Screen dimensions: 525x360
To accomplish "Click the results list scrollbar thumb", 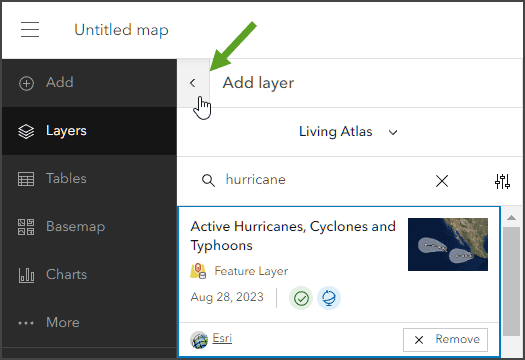I will point(511,281).
